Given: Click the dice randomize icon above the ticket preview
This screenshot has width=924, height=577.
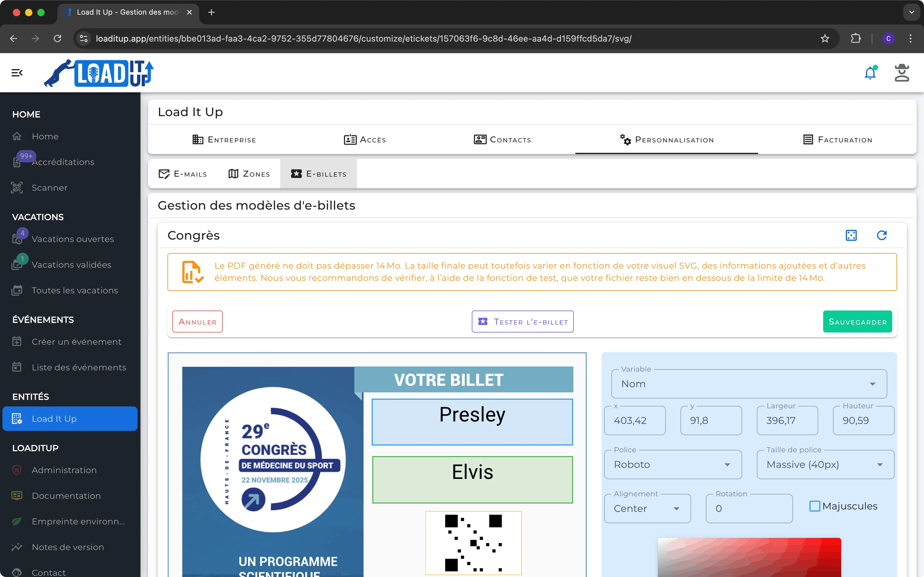Looking at the screenshot, I should 851,235.
